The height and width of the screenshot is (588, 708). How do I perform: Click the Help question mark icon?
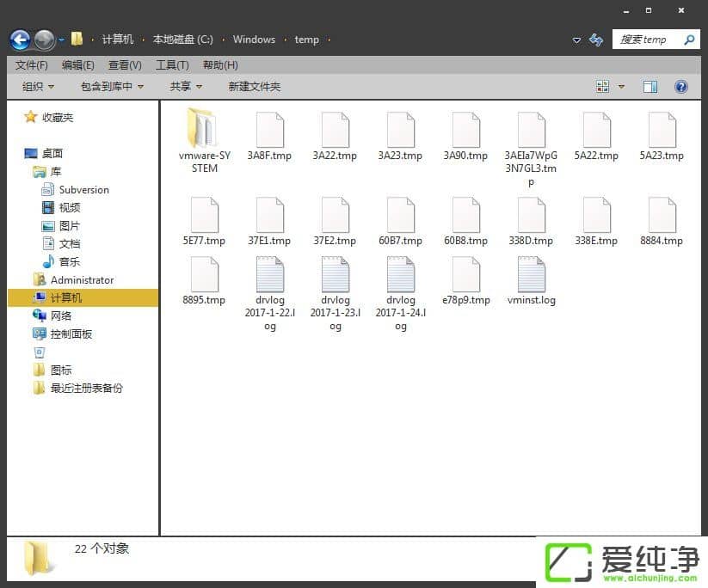(x=681, y=87)
